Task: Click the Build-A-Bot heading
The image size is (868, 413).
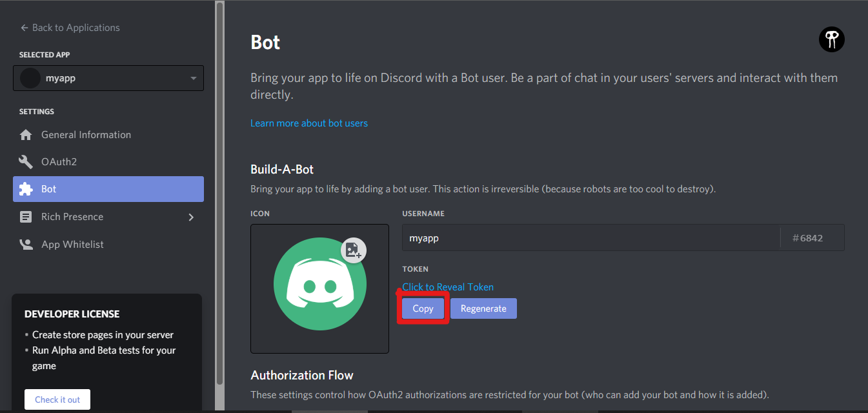Action: 282,170
